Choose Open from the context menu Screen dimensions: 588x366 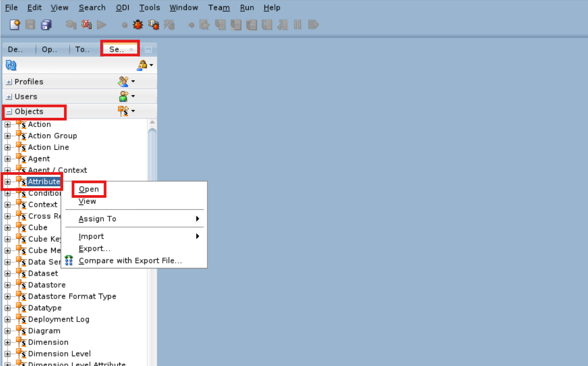pos(88,189)
